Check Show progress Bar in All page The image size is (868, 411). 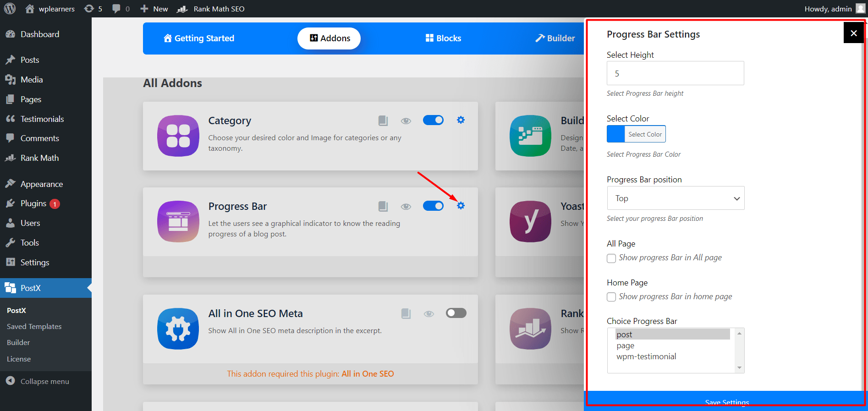(611, 258)
